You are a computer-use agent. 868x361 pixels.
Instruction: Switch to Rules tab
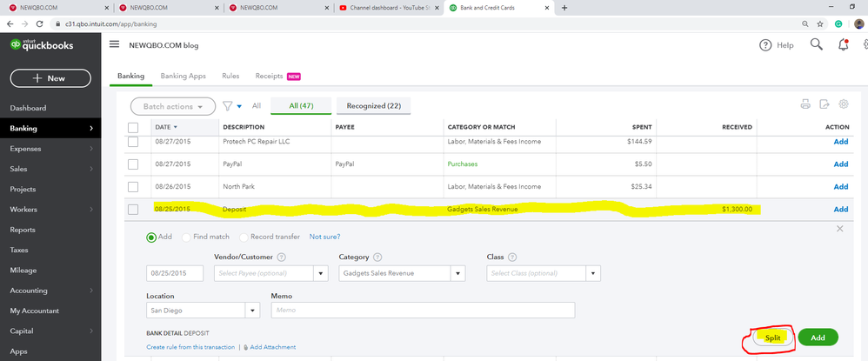[230, 76]
